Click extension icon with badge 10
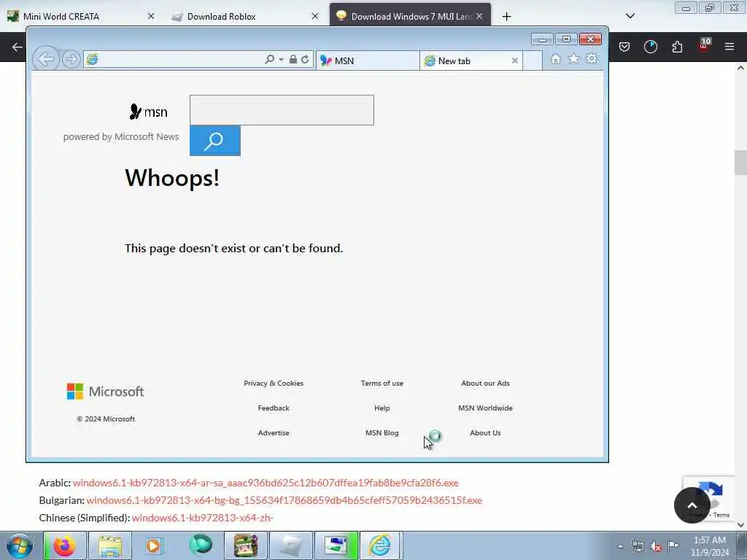The image size is (747, 560). pyautogui.click(x=704, y=44)
